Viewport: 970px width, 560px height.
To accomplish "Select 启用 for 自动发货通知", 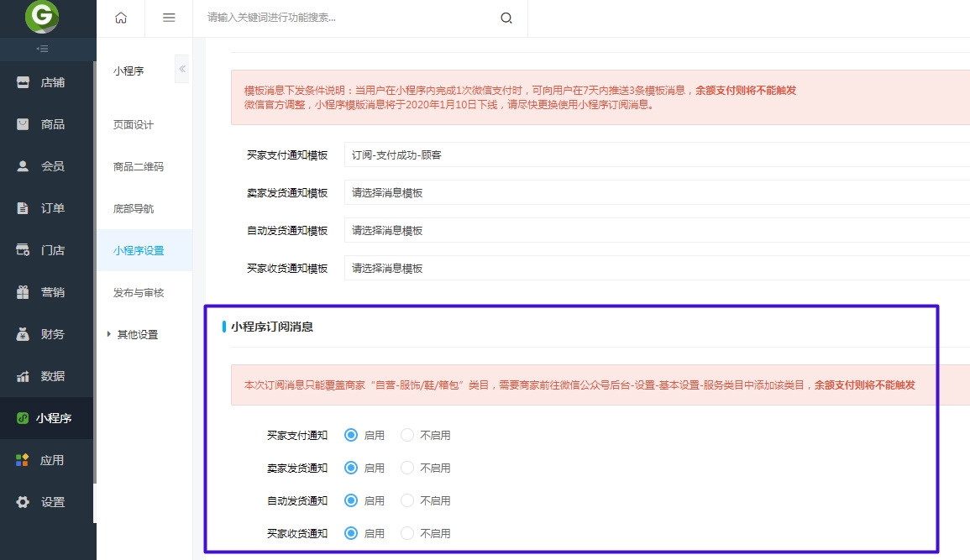I will (x=351, y=500).
